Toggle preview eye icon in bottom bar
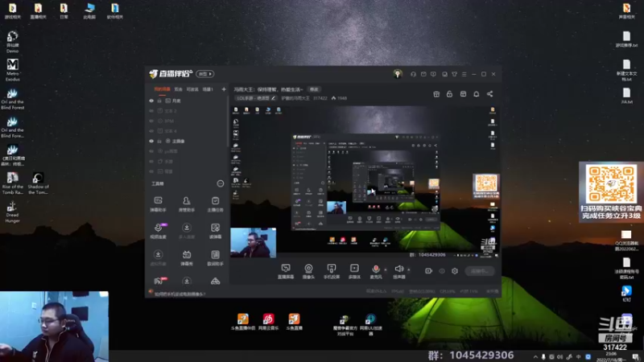 [x=442, y=271]
